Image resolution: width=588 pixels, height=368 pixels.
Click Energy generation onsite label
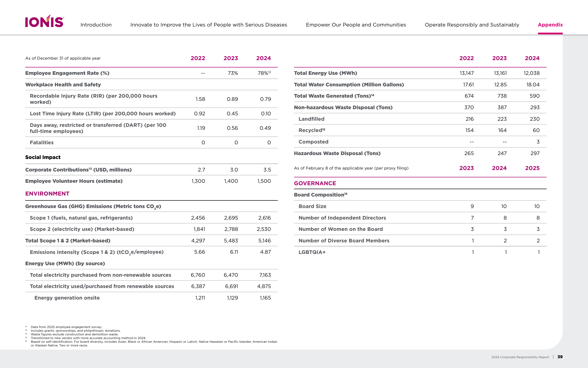[67, 298]
